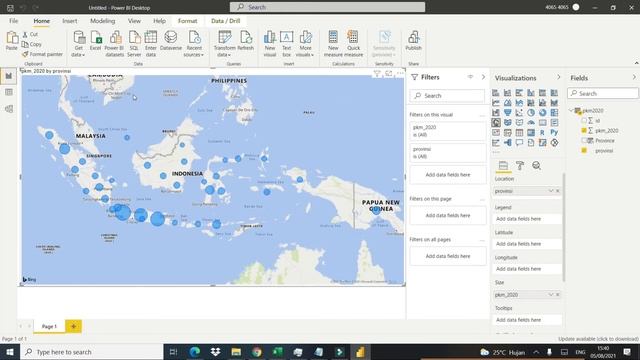Open Model view in left sidebar
The width and height of the screenshot is (640, 360).
point(9,109)
